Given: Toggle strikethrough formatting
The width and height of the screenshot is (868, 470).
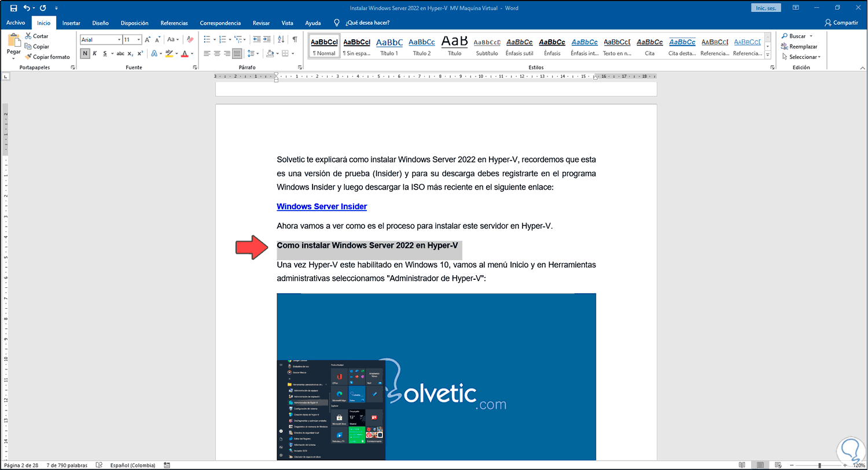Looking at the screenshot, I should [120, 53].
